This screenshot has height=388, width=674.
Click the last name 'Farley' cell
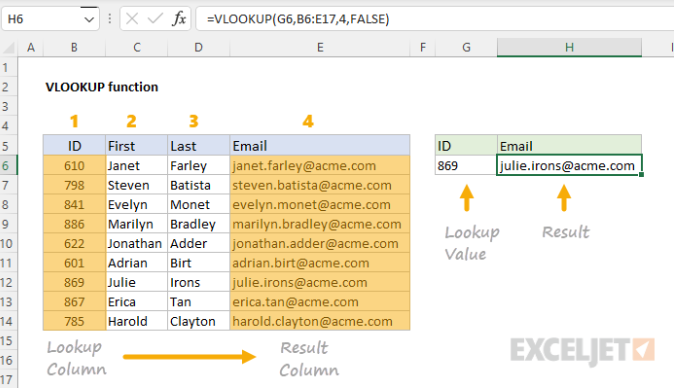pyautogui.click(x=199, y=165)
